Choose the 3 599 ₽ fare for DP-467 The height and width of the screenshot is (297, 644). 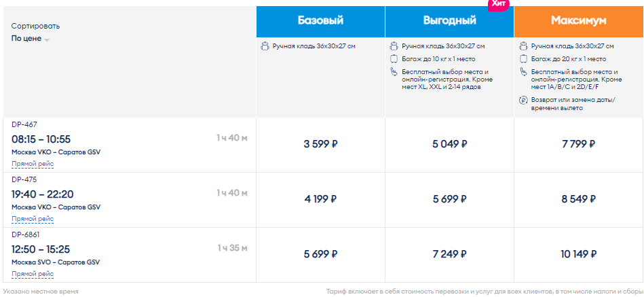click(x=320, y=144)
